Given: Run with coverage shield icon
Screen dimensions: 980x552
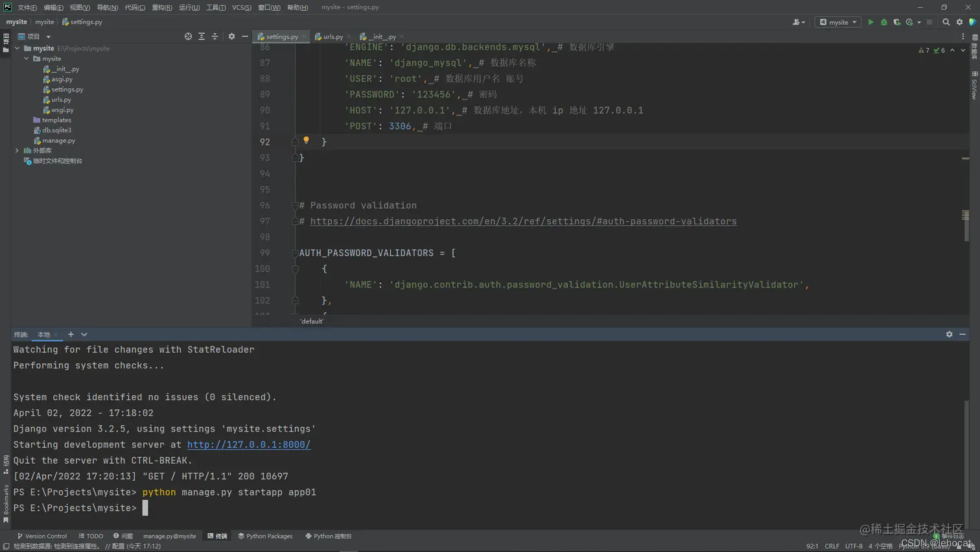Looking at the screenshot, I should tap(897, 22).
